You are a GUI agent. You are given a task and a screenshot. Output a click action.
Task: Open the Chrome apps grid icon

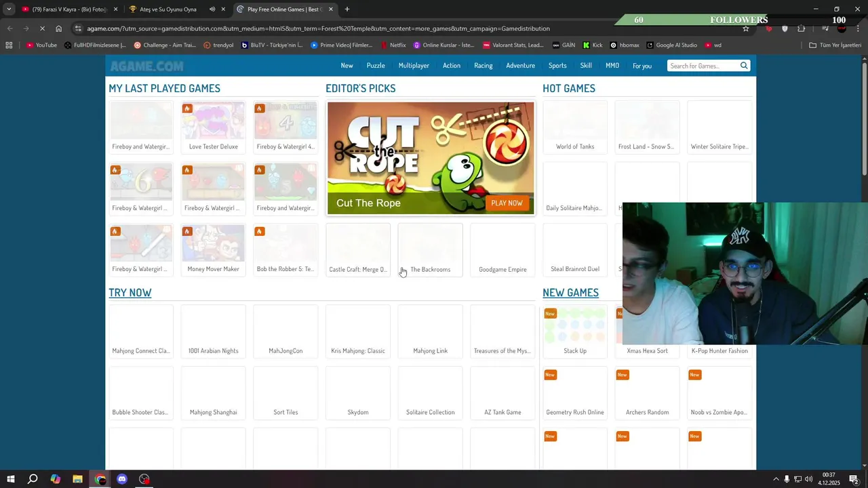pyautogui.click(x=9, y=45)
